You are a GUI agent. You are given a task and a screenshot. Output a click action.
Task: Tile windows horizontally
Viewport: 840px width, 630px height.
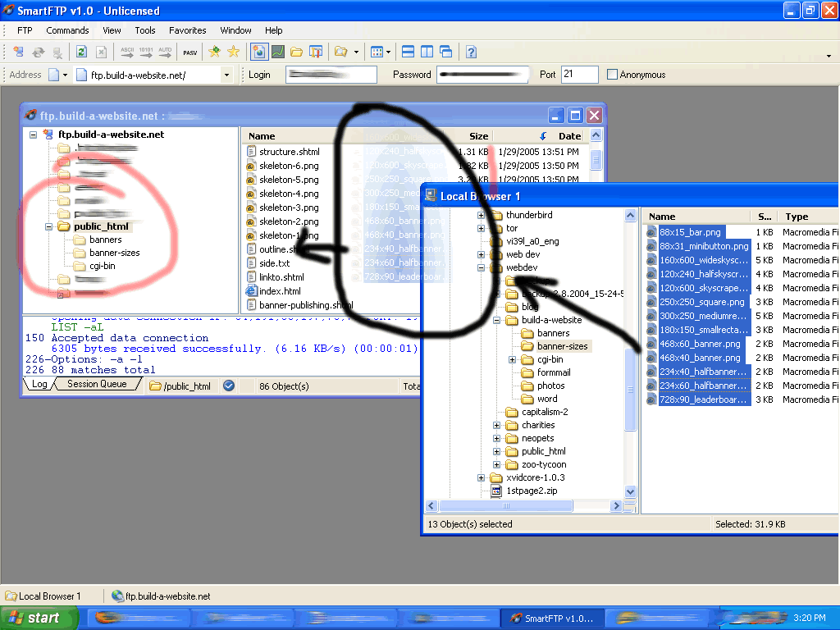pos(408,52)
